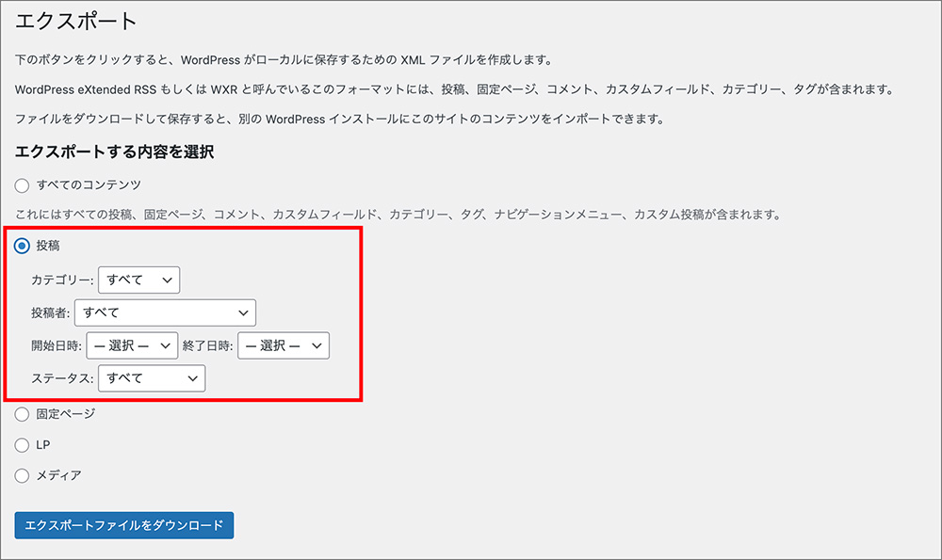This screenshot has width=942, height=560.
Task: Click the paragraph starting with ファイルをダウンロードして
Action: [x=341, y=119]
